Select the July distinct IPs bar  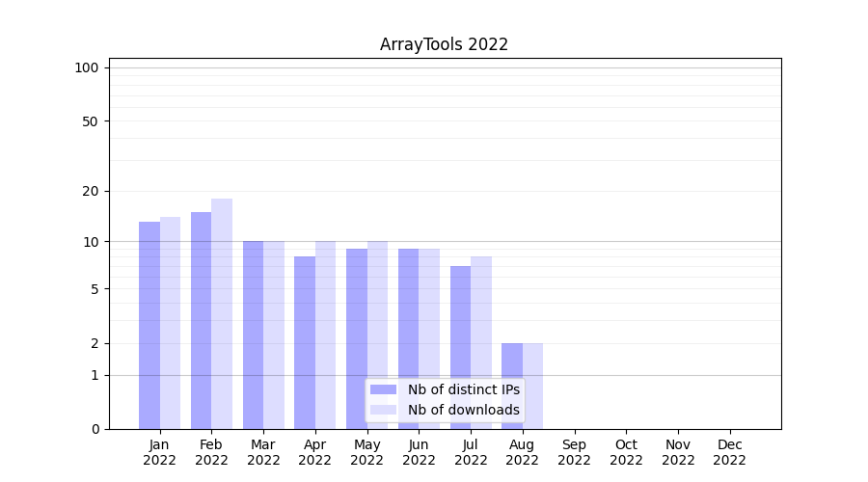pos(460,347)
